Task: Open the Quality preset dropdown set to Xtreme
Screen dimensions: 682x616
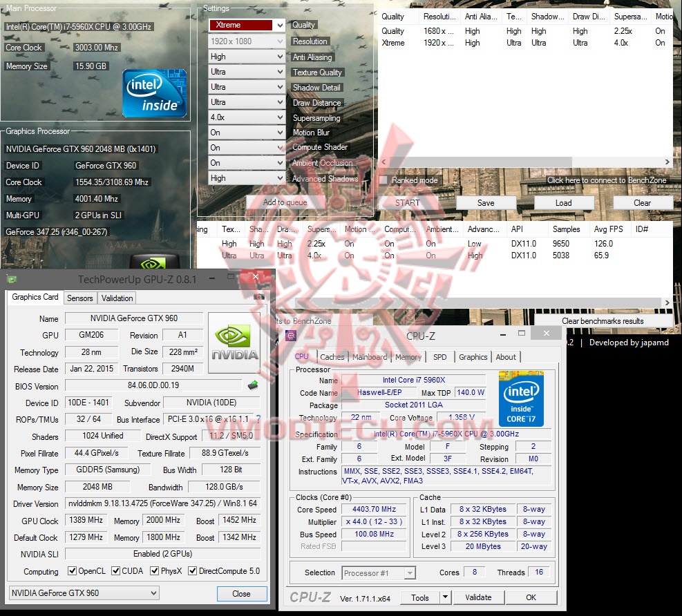Action: [x=247, y=26]
